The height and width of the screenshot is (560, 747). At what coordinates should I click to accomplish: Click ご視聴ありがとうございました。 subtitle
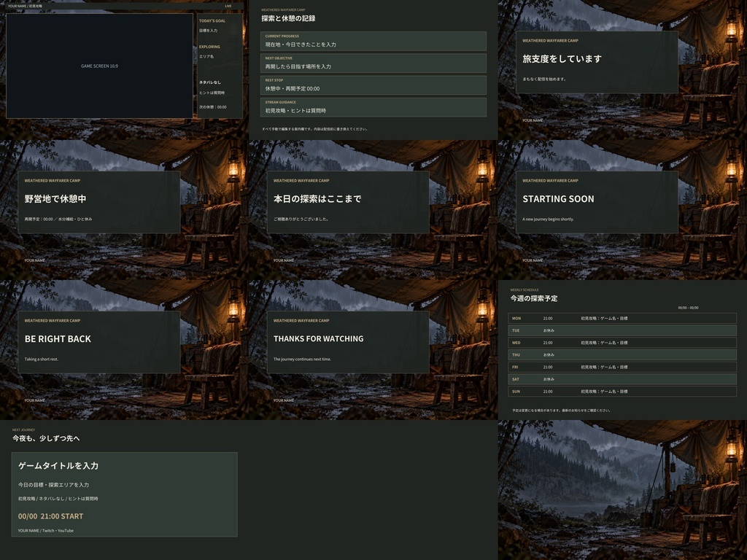(x=301, y=219)
